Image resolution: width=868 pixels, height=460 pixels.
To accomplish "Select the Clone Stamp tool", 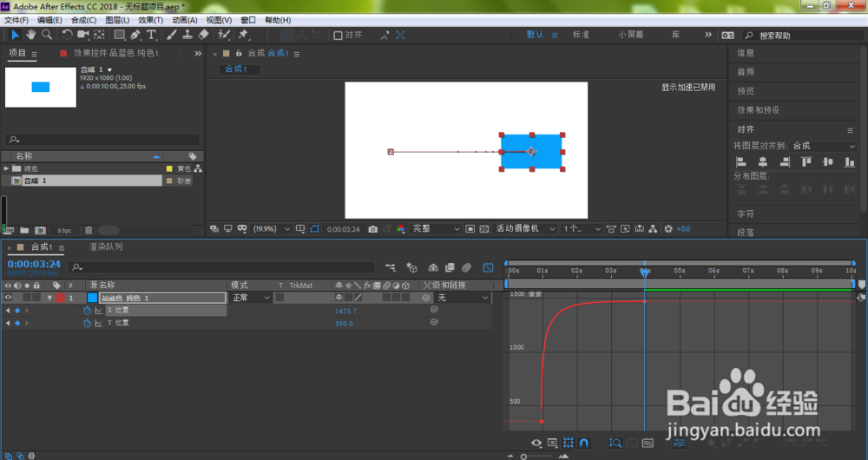I will click(x=187, y=35).
